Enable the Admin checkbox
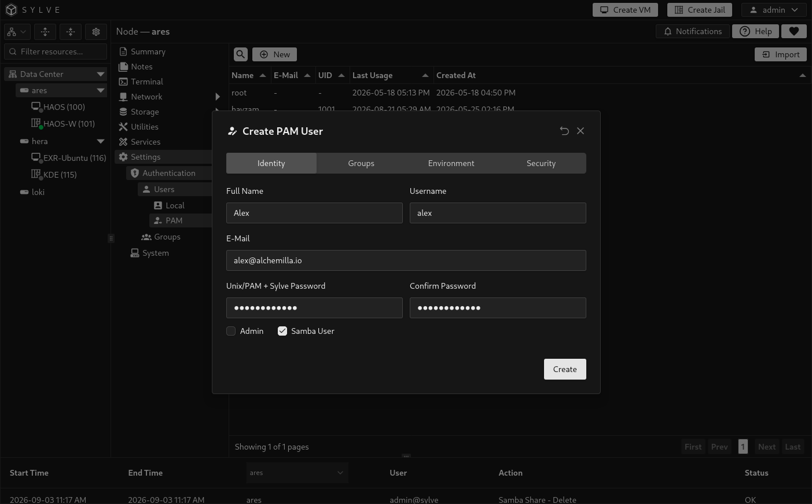The image size is (812, 504). coord(231,331)
